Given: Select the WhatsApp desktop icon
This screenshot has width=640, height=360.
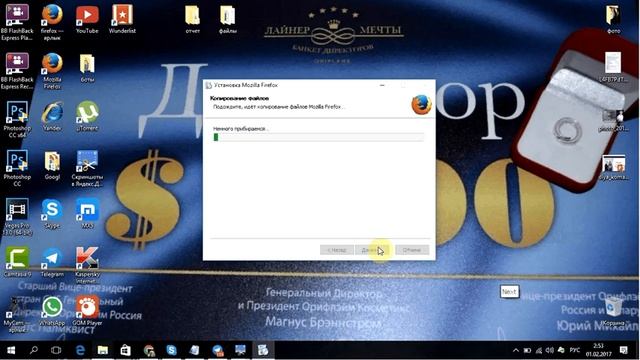Looking at the screenshot, I should 52,311.
